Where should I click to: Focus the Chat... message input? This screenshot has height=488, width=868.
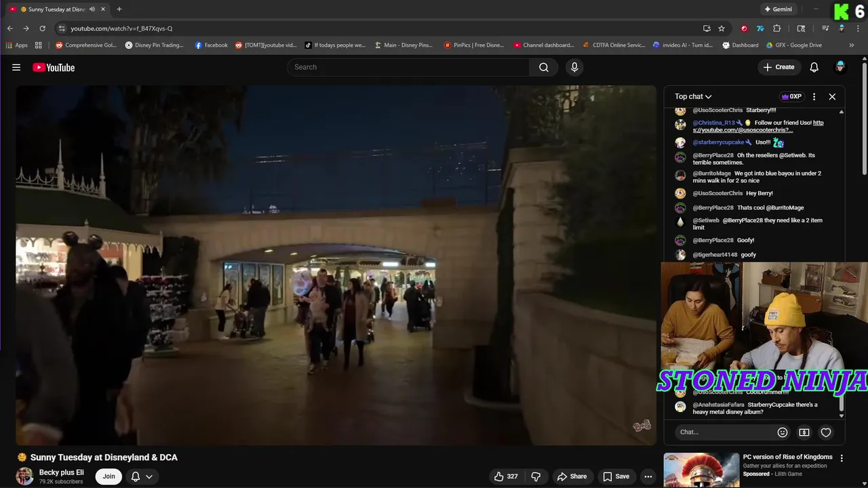724,432
